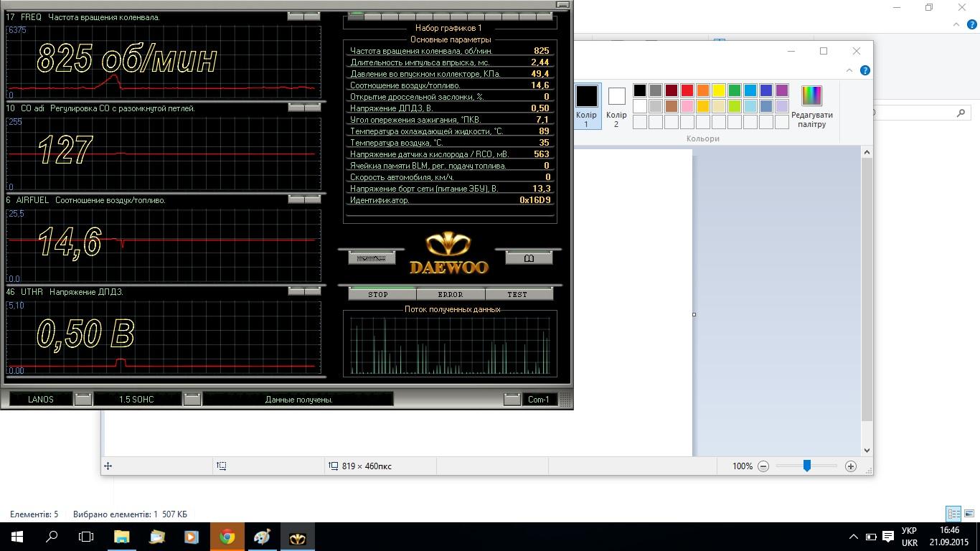This screenshot has width=980, height=551.
Task: Open File Explorer from the taskbar
Action: click(121, 537)
